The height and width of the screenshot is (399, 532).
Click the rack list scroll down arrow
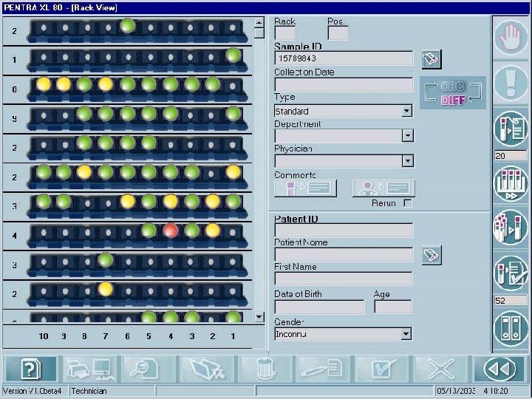click(x=259, y=317)
